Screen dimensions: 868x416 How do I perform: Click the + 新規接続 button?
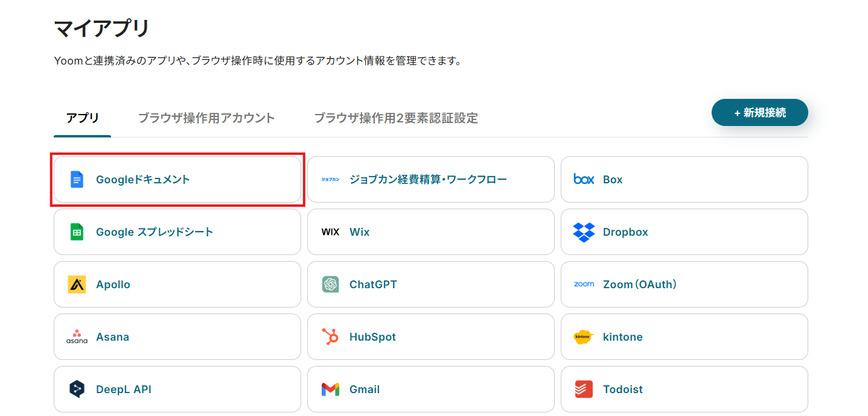click(x=760, y=113)
